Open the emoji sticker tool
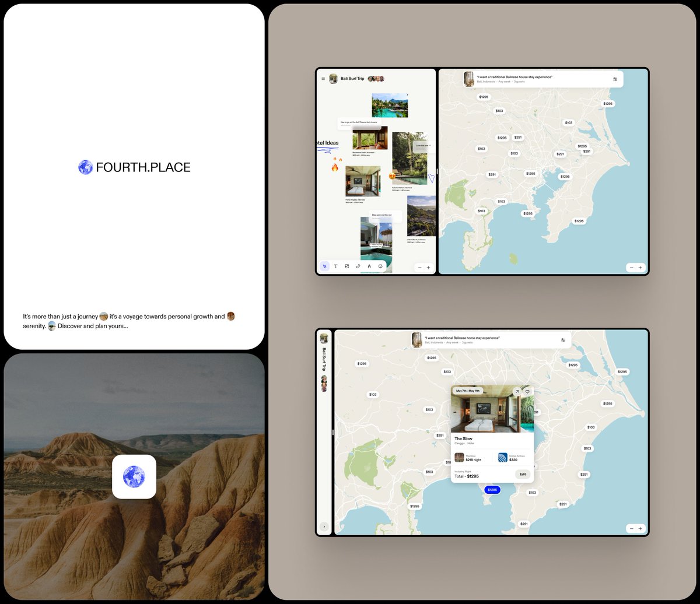 point(380,266)
